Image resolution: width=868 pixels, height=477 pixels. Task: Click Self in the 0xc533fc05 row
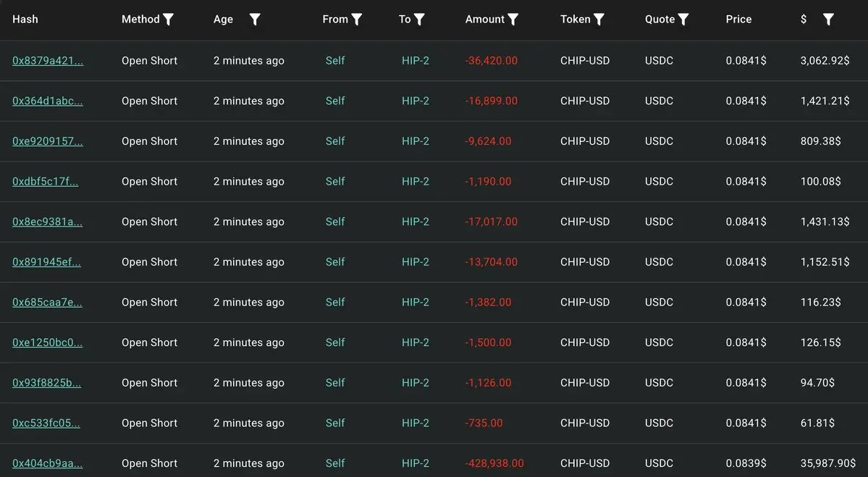tap(335, 423)
